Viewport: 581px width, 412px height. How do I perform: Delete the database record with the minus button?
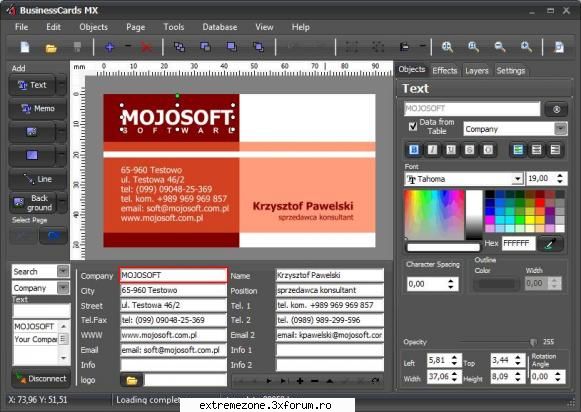tap(315, 381)
